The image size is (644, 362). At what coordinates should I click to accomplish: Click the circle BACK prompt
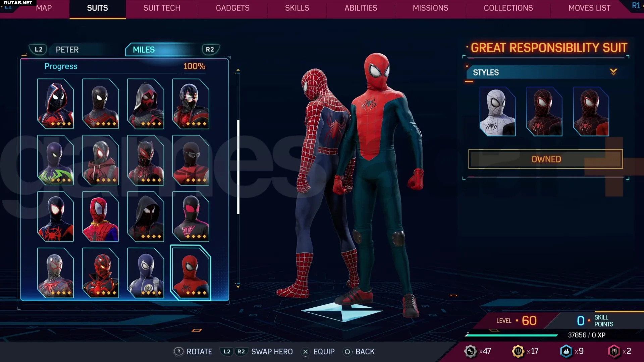point(359,352)
